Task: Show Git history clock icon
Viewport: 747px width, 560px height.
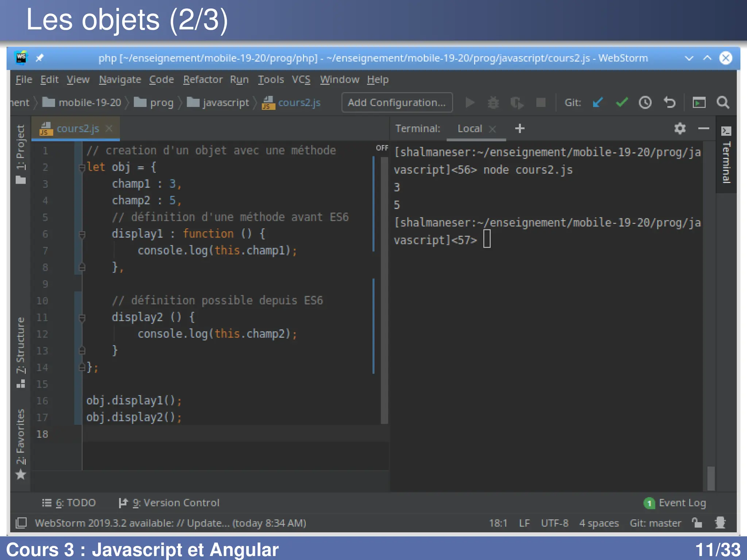Action: tap(645, 103)
